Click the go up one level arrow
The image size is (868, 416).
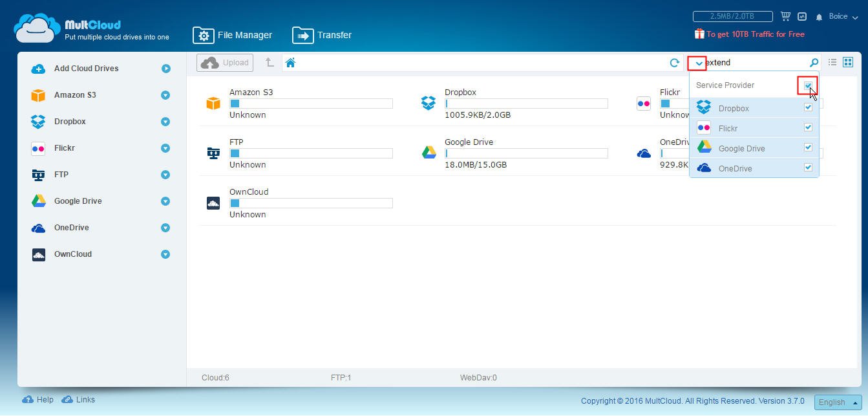[269, 63]
